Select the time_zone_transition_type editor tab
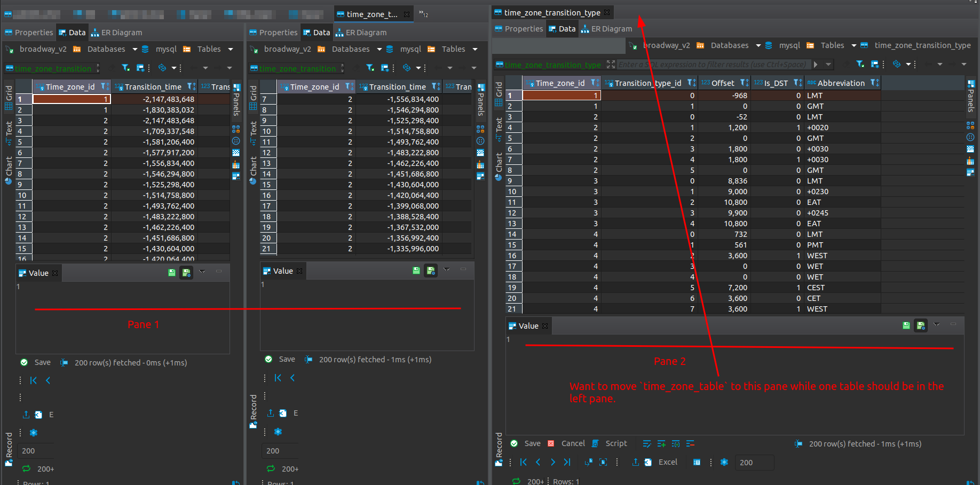This screenshot has width=980, height=485. 552,12
